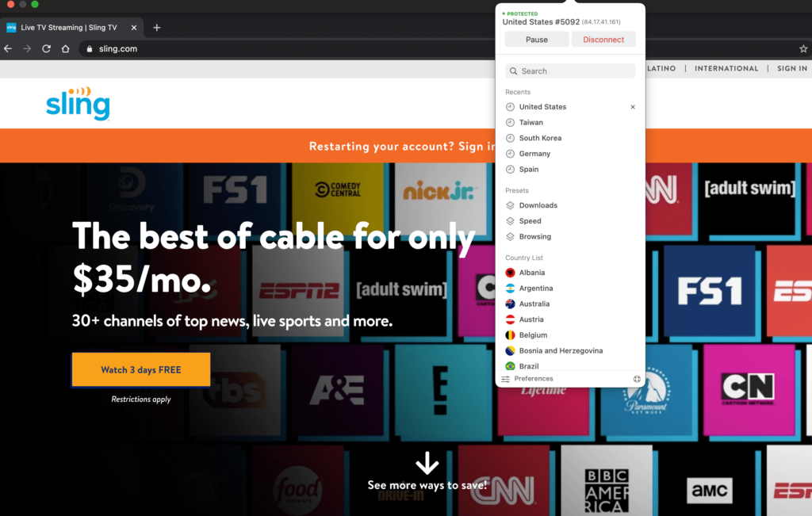Close the Live TV Streaming tab

click(x=133, y=28)
